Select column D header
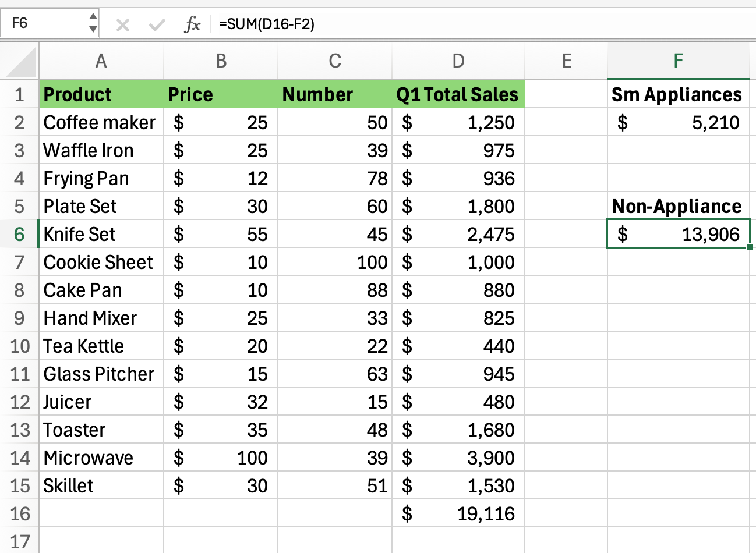This screenshot has width=756, height=553. [x=458, y=61]
